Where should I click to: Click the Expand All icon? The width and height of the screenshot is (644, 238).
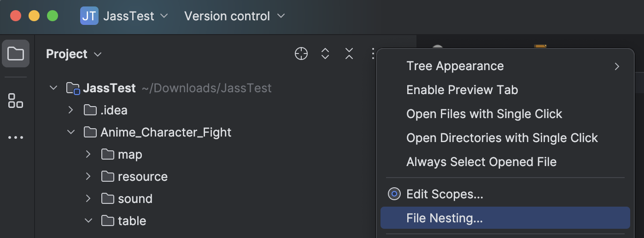pyautogui.click(x=325, y=54)
